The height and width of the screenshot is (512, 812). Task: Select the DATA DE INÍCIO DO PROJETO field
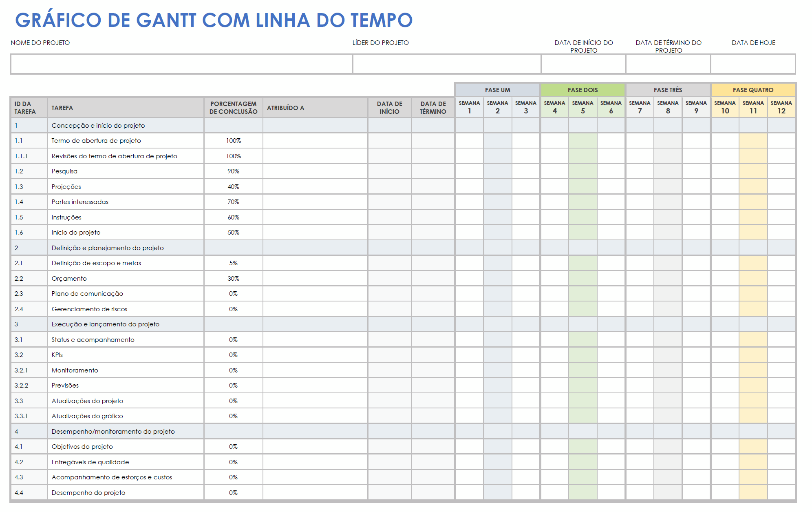583,64
